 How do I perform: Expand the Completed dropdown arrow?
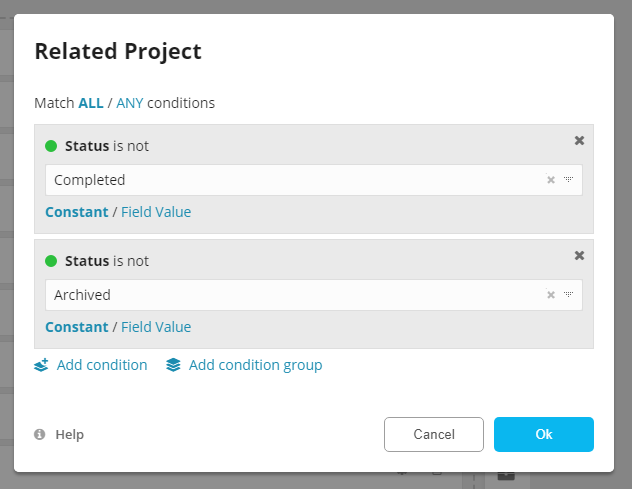568,181
